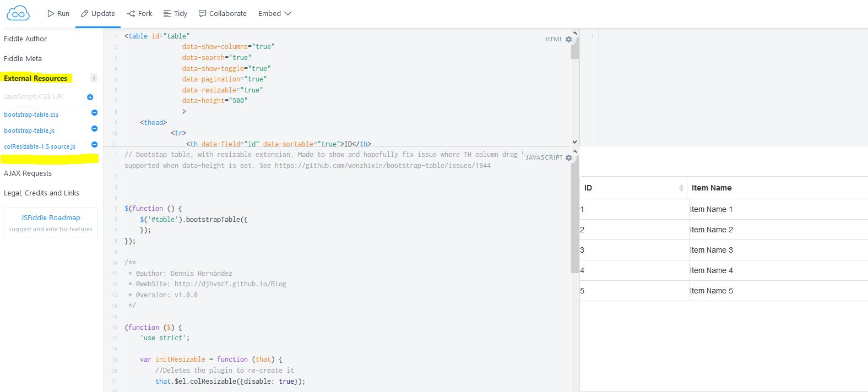Open the Fiddle Meta section
868x392 pixels.
(x=23, y=58)
